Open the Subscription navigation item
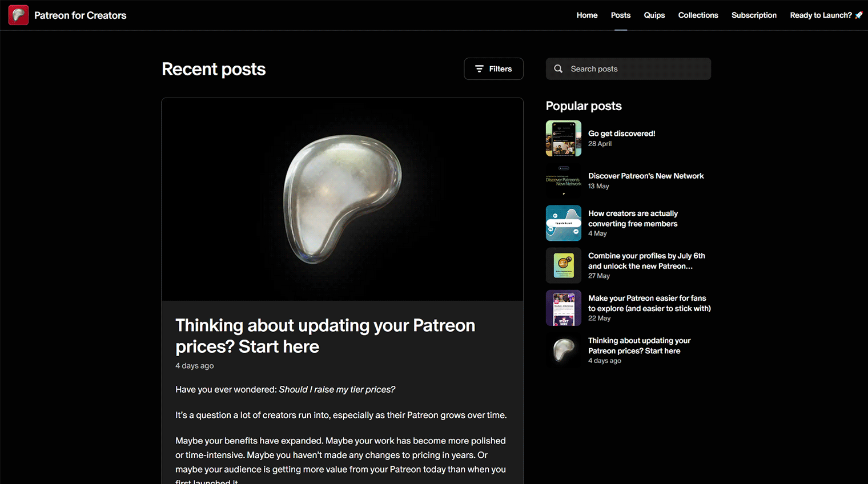This screenshot has height=484, width=868. (754, 15)
